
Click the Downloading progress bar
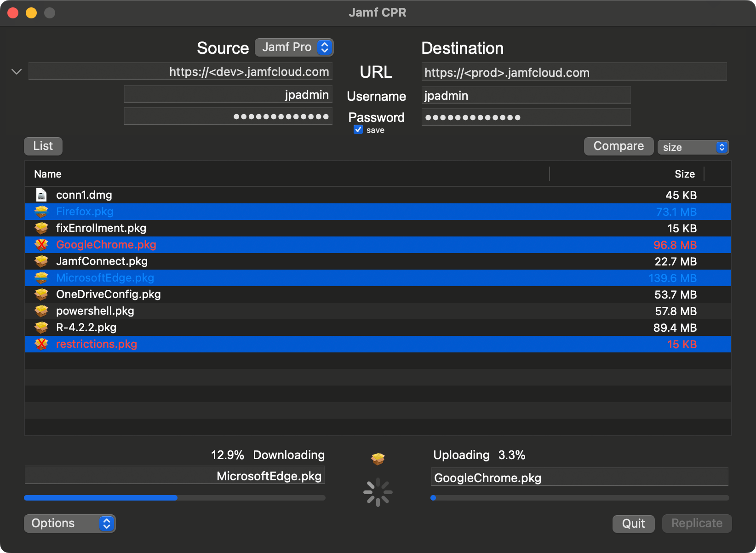pos(175,498)
